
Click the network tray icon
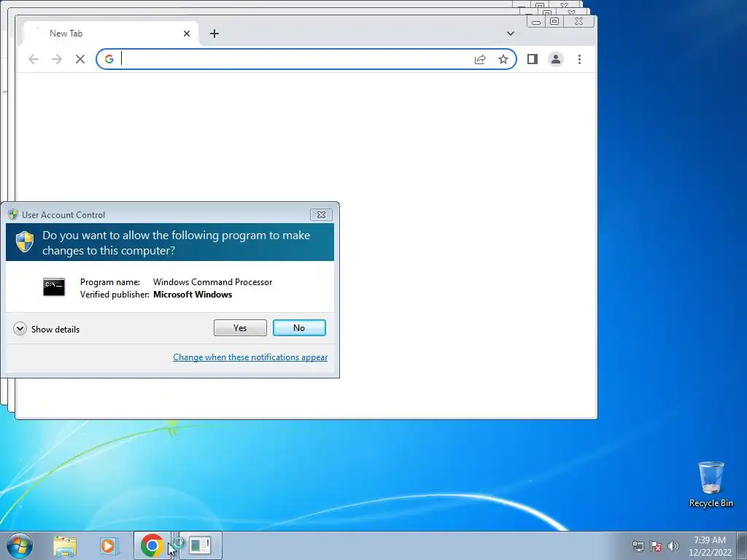(x=638, y=546)
